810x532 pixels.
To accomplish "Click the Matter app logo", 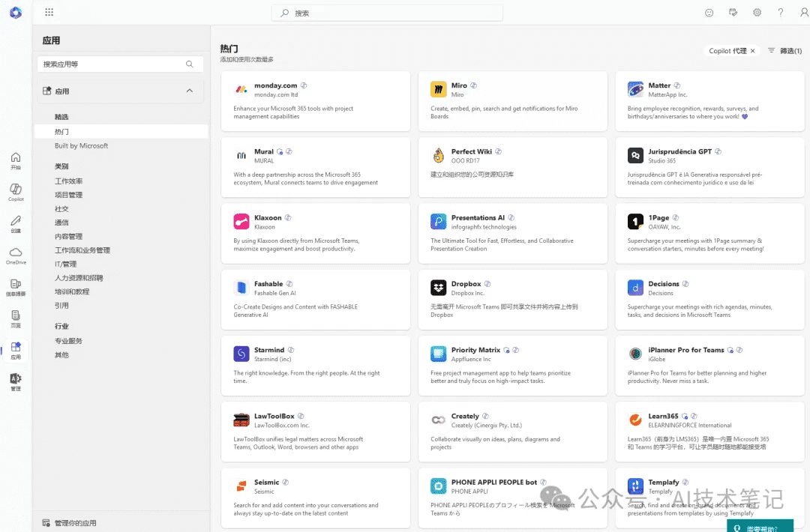I will (635, 89).
